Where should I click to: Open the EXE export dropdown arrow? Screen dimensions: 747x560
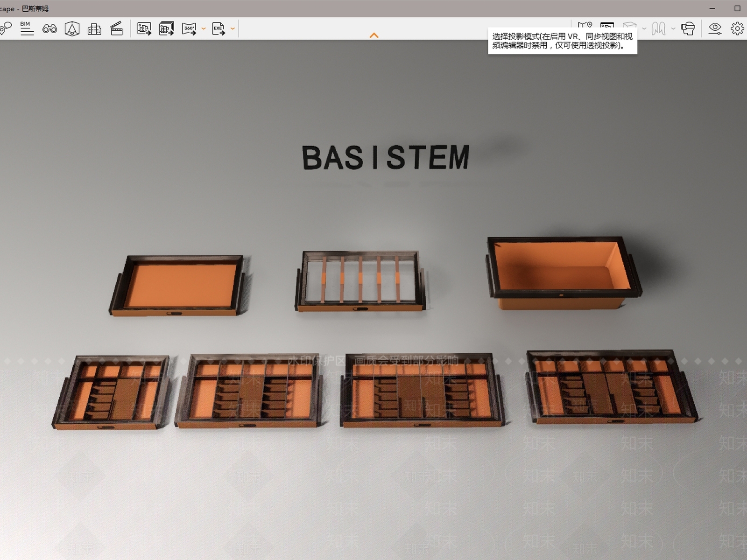233,29
